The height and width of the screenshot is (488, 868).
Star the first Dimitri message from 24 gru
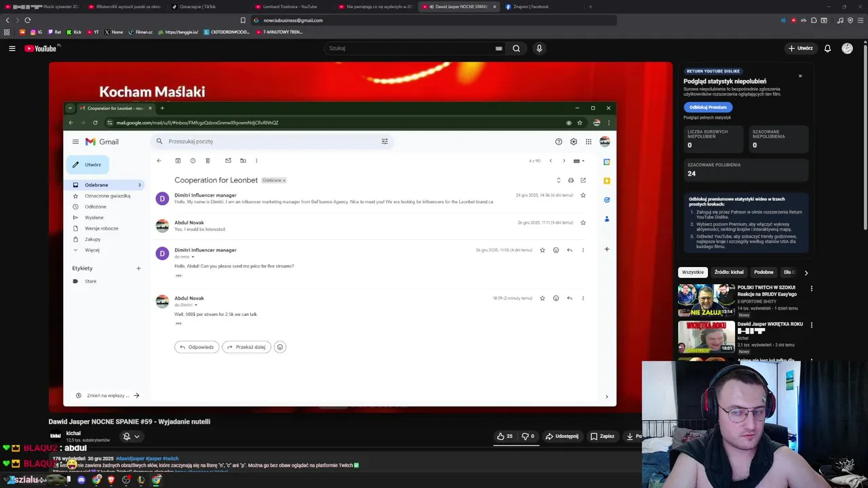(x=583, y=195)
